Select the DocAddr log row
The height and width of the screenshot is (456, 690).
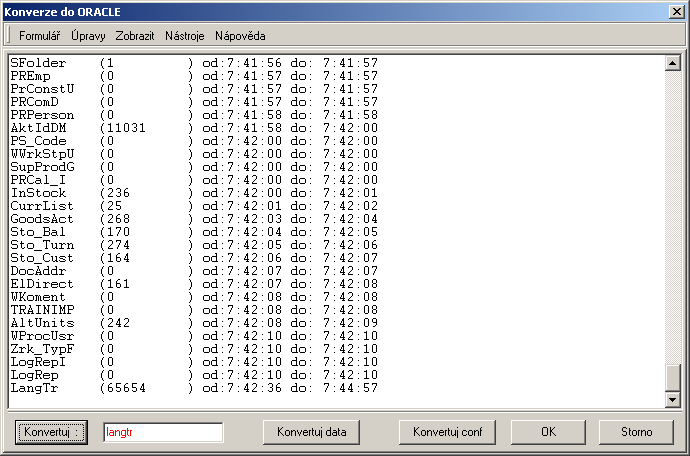[x=194, y=271]
